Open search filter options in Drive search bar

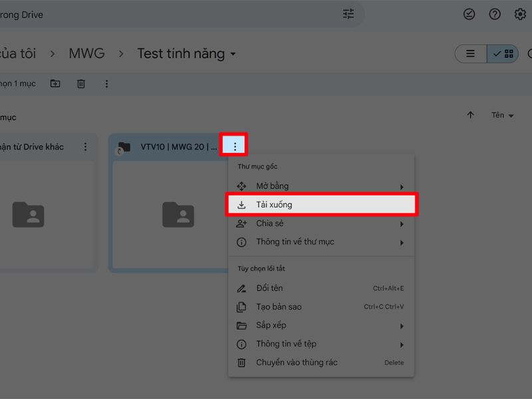[x=348, y=14]
